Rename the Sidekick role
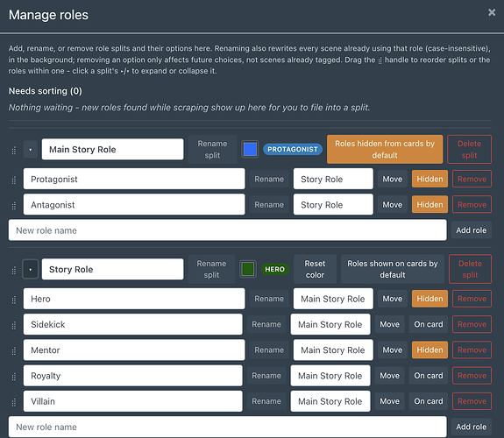Viewport: 504px width, 438px height. [266, 324]
